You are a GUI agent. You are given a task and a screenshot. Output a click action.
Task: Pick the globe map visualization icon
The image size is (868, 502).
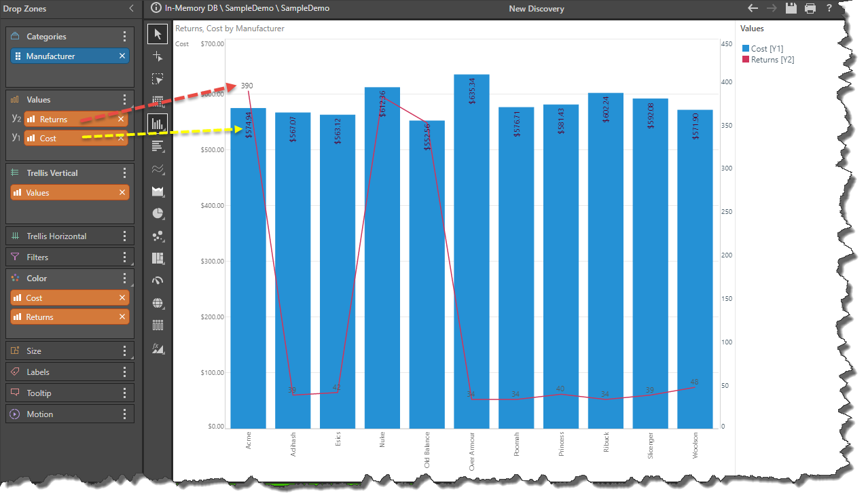click(x=158, y=303)
